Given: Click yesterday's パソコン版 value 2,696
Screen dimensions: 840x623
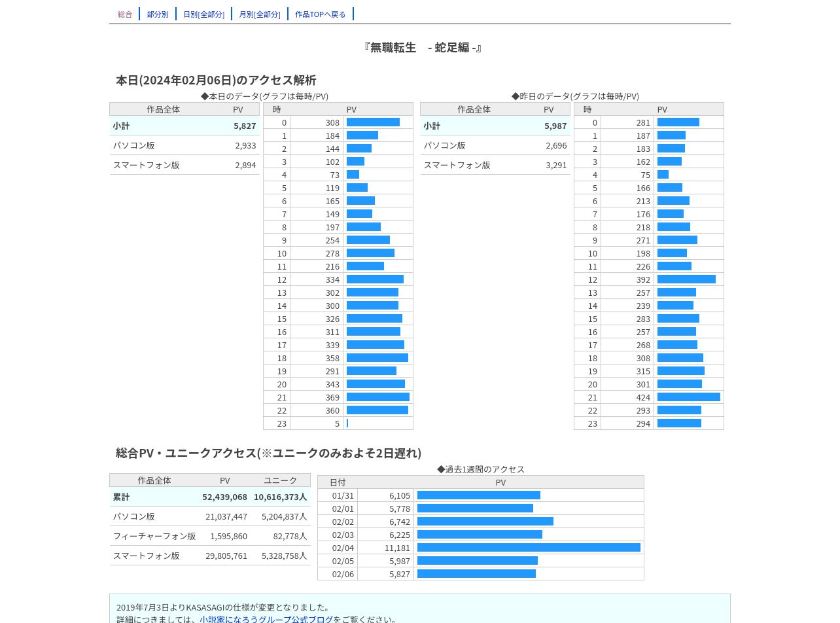Looking at the screenshot, I should pyautogui.click(x=556, y=145).
